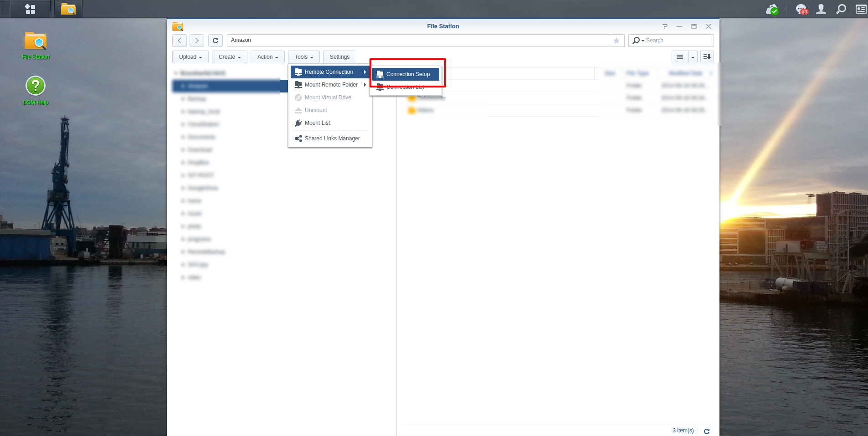Go back with the left arrow button
Image resolution: width=868 pixels, height=436 pixels.
click(x=180, y=41)
